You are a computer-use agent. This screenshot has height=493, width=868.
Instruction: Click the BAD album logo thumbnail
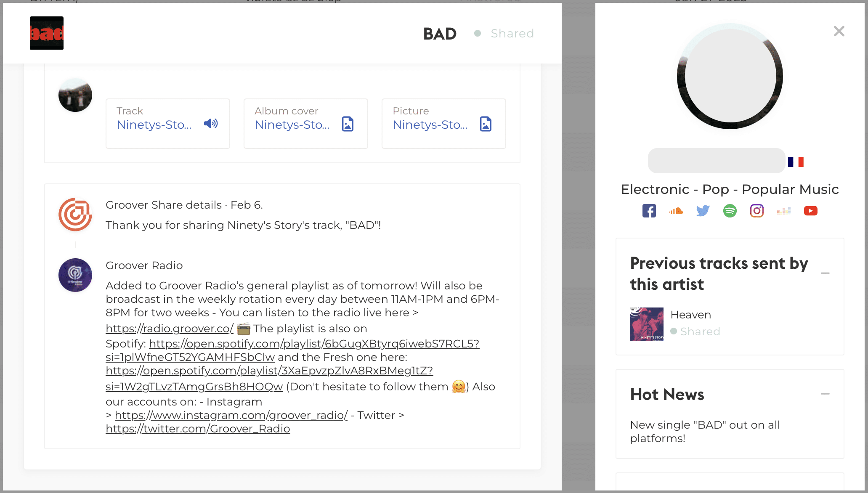coord(47,33)
